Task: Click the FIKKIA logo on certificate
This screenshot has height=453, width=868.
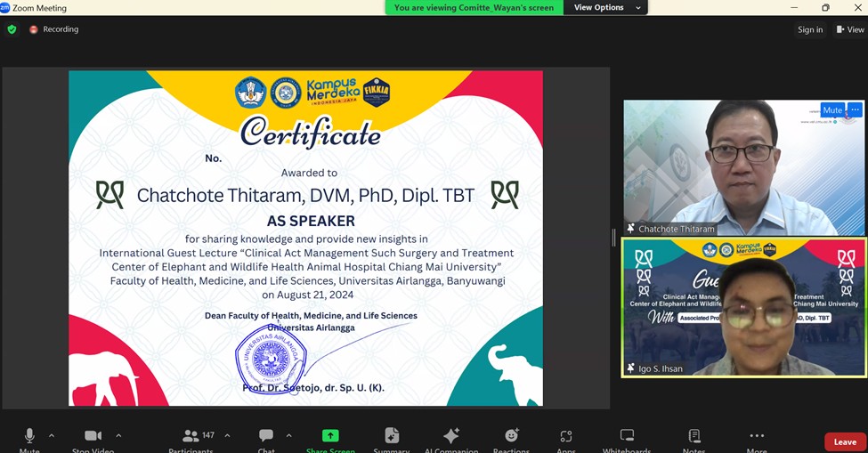Action: 377,92
